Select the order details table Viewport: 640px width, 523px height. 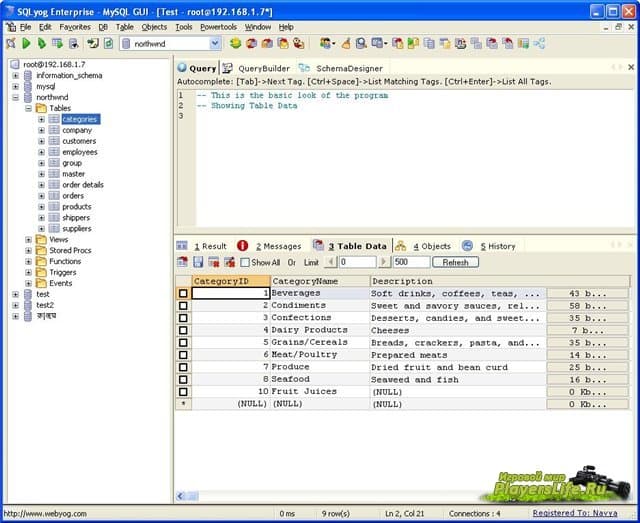tap(83, 185)
